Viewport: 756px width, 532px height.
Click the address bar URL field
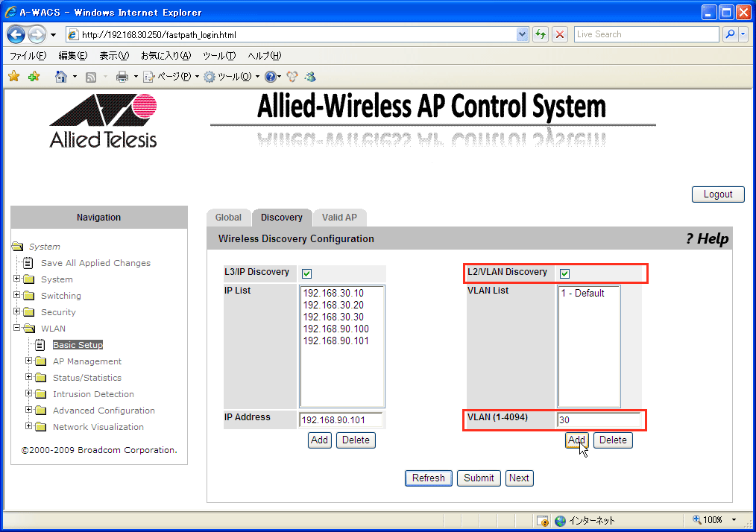292,35
